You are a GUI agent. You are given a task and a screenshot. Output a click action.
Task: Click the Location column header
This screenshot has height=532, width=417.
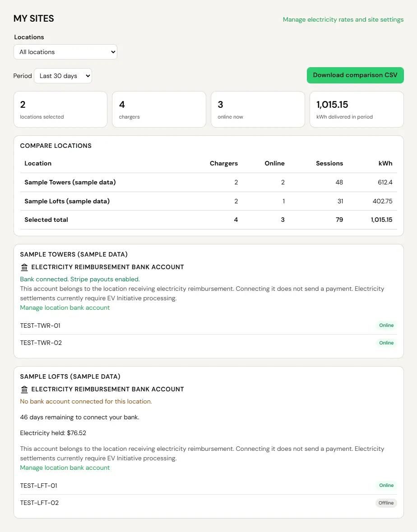(x=38, y=163)
